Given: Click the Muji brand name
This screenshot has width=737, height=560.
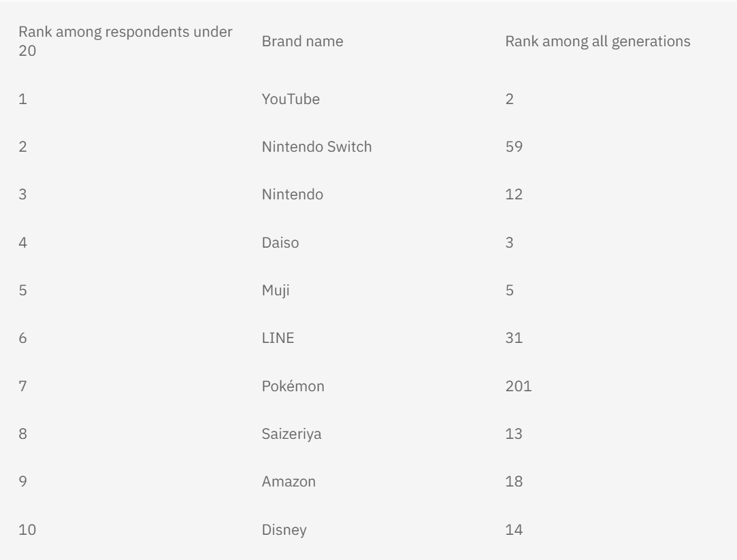Looking at the screenshot, I should [x=276, y=291].
